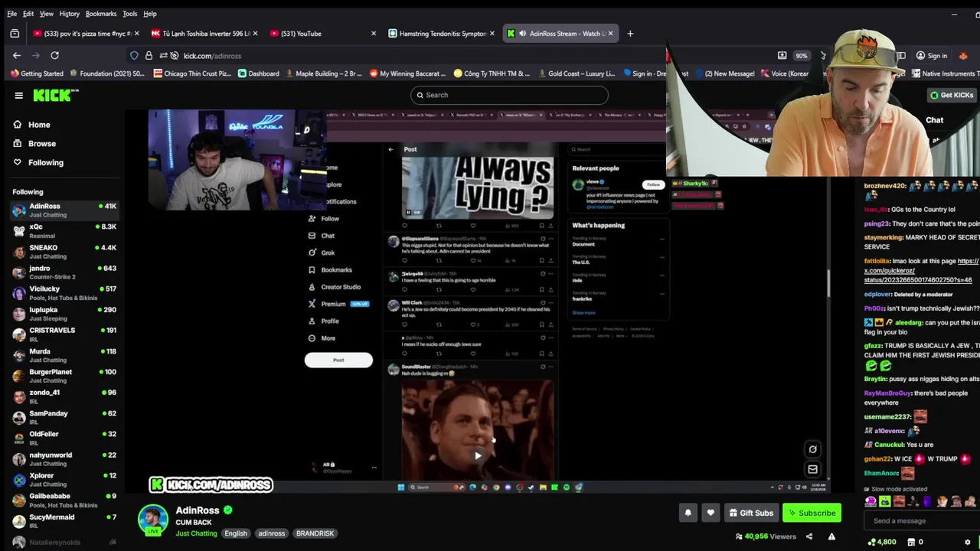Click the kick.com/adinross banner on stream
The height and width of the screenshot is (551, 980).
[x=211, y=485]
